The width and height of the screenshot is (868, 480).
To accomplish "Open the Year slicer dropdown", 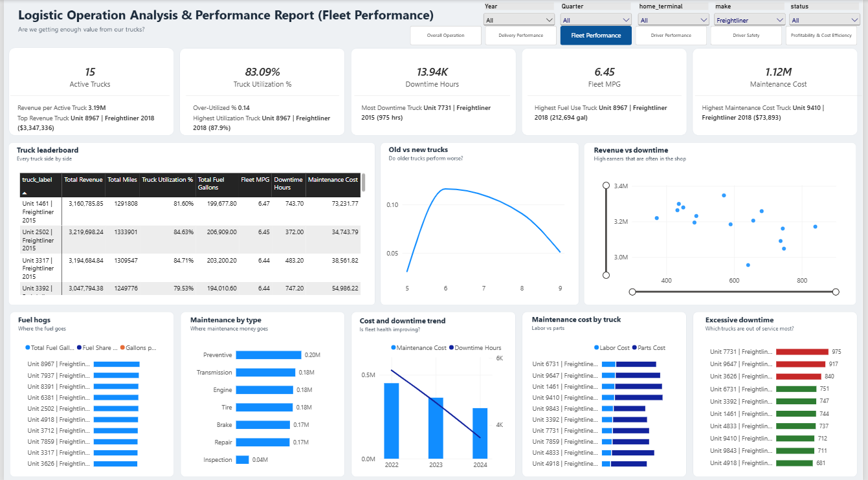I will click(519, 20).
